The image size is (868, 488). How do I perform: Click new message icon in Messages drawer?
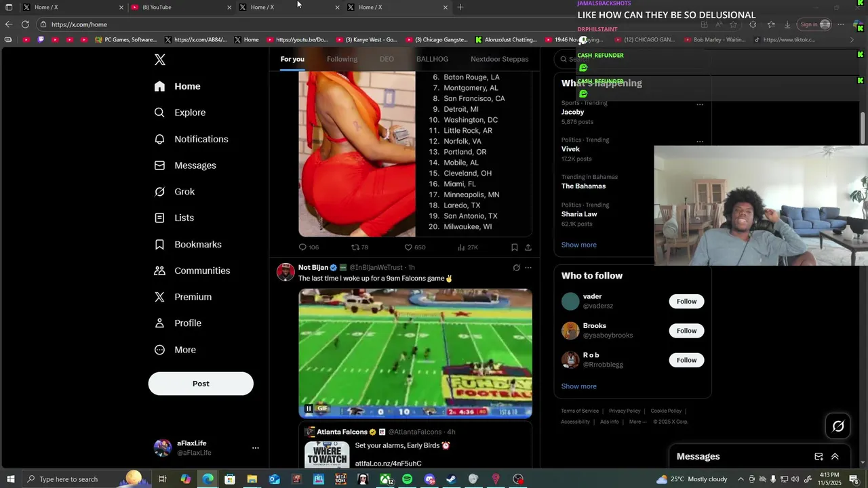click(818, 457)
